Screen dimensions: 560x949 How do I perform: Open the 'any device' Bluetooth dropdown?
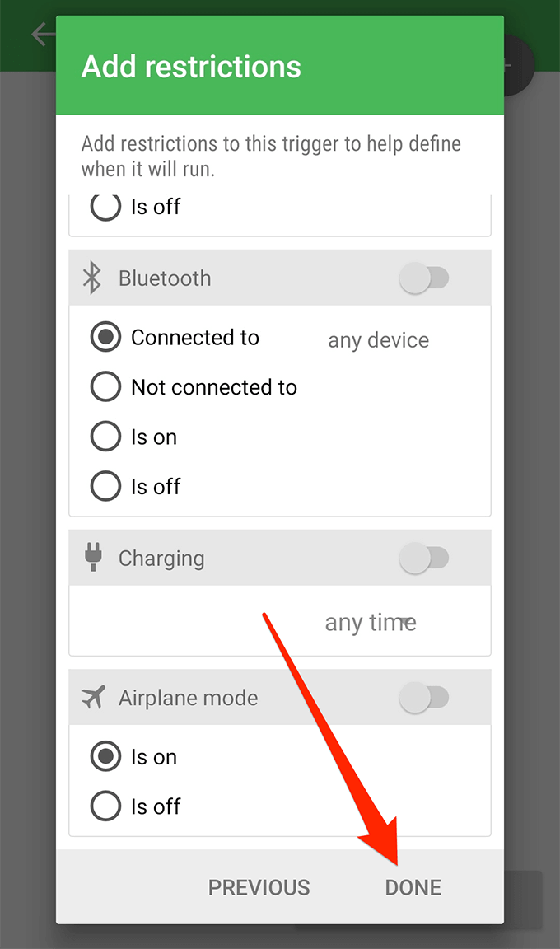(x=379, y=340)
